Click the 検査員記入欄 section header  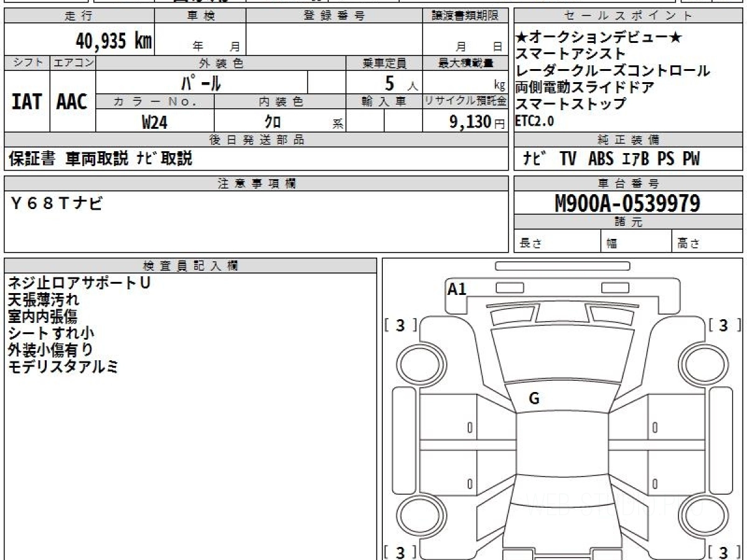(190, 266)
